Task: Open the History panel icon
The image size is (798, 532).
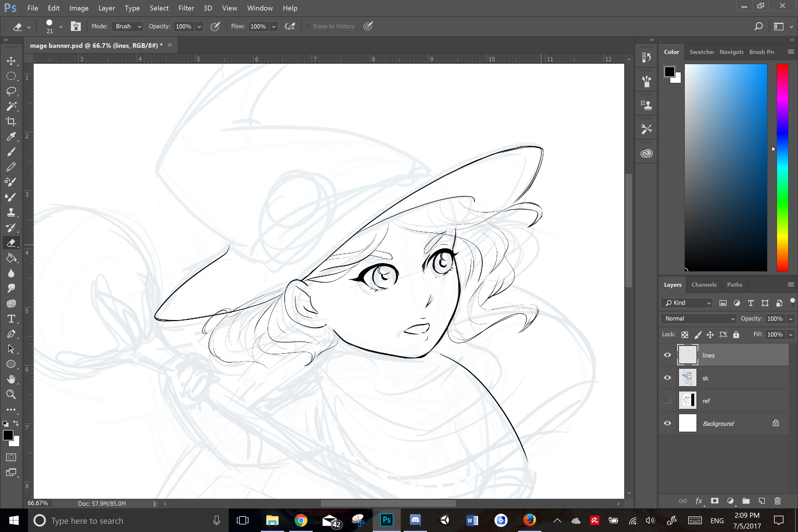Action: click(646, 57)
